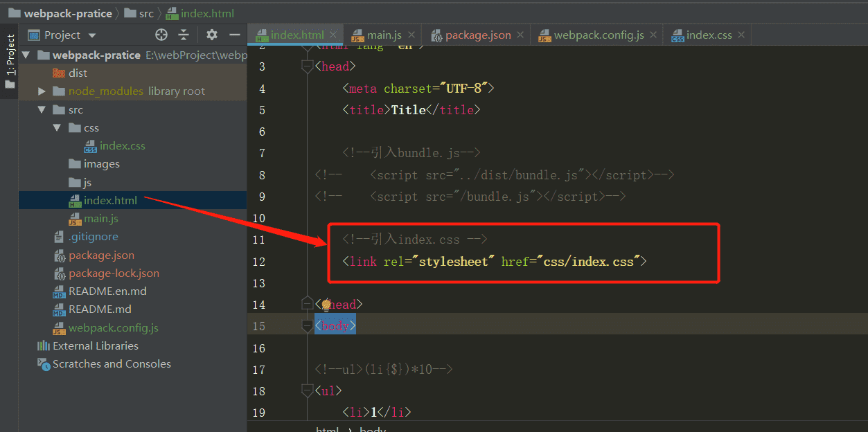Screen dimensions: 868x432
Task: Click line number 8 in the gutter
Action: (262, 175)
